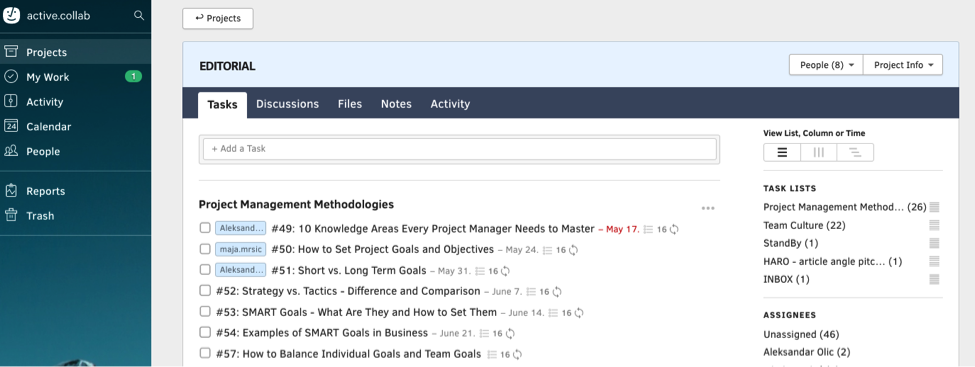The image size is (975, 367).
Task: Mark task #52 Strategy vs. Tactics complete
Action: 205,290
